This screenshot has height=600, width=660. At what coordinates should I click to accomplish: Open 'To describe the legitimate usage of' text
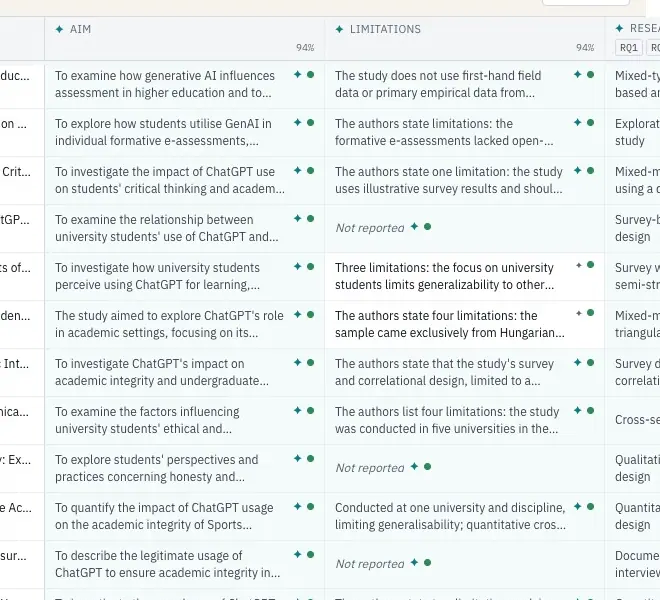tap(168, 564)
